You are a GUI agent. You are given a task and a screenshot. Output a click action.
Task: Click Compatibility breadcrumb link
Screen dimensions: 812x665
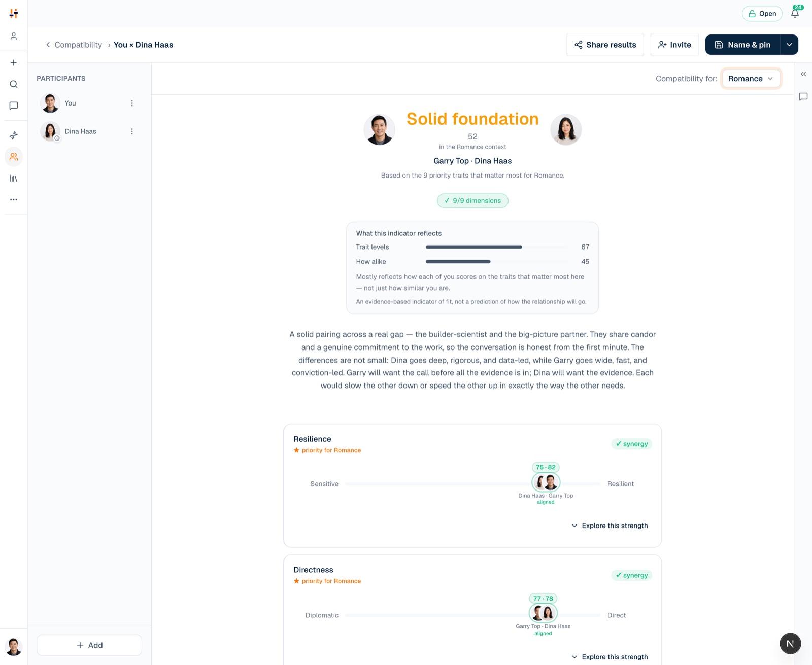coord(78,45)
